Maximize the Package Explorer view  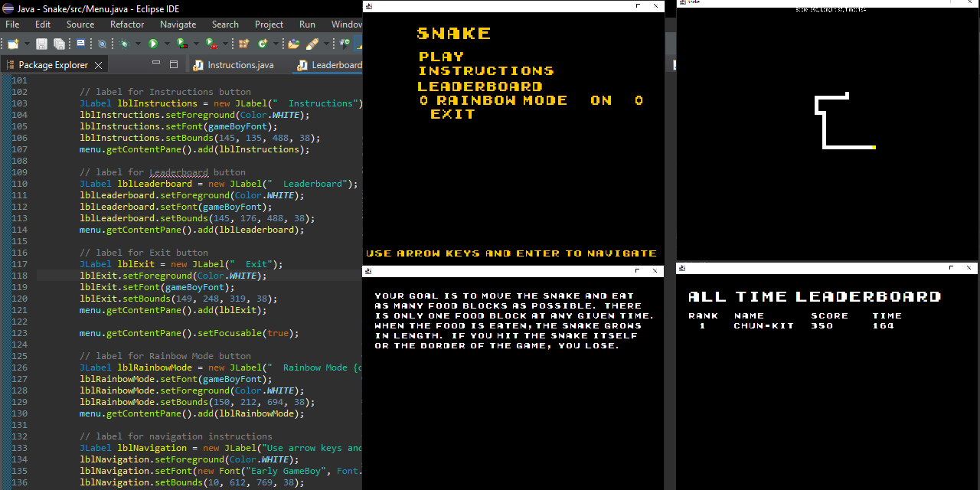point(174,64)
